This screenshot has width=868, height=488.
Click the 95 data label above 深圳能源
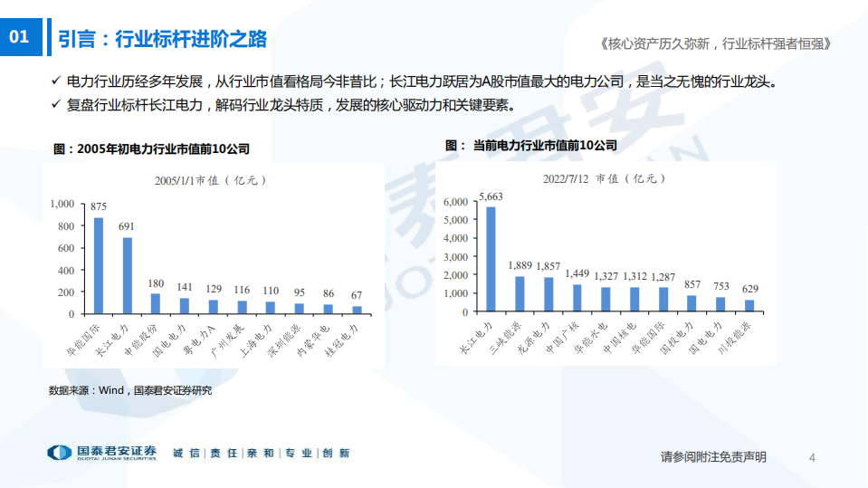point(300,292)
